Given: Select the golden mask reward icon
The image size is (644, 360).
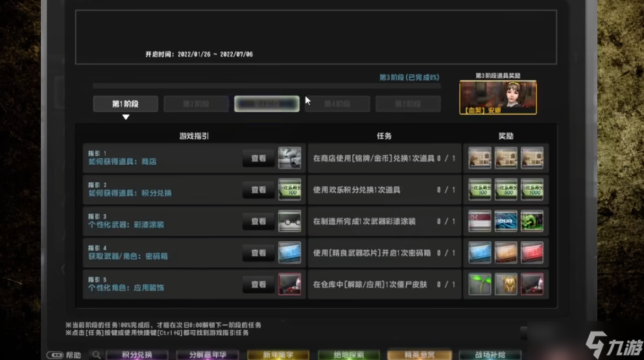Looking at the screenshot, I should pos(506,284).
